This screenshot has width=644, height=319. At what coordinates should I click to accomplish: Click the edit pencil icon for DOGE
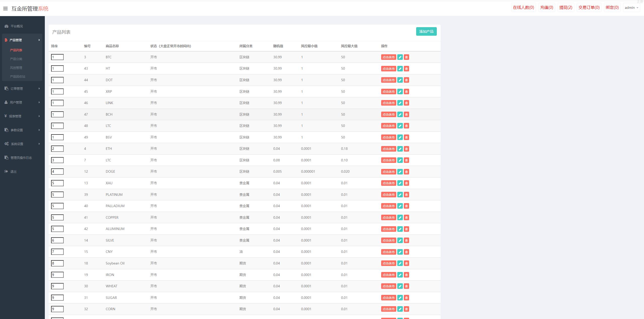click(400, 172)
